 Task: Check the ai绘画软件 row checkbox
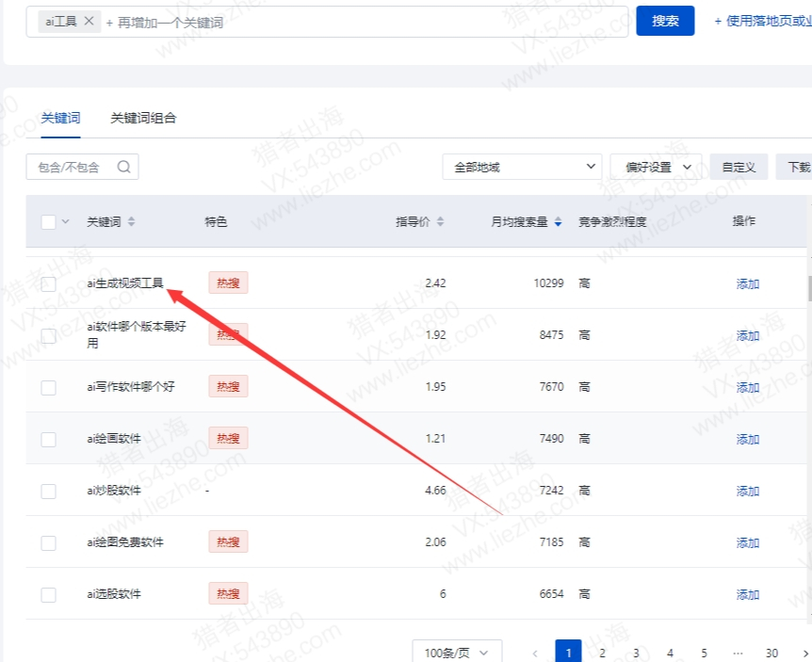(48, 440)
